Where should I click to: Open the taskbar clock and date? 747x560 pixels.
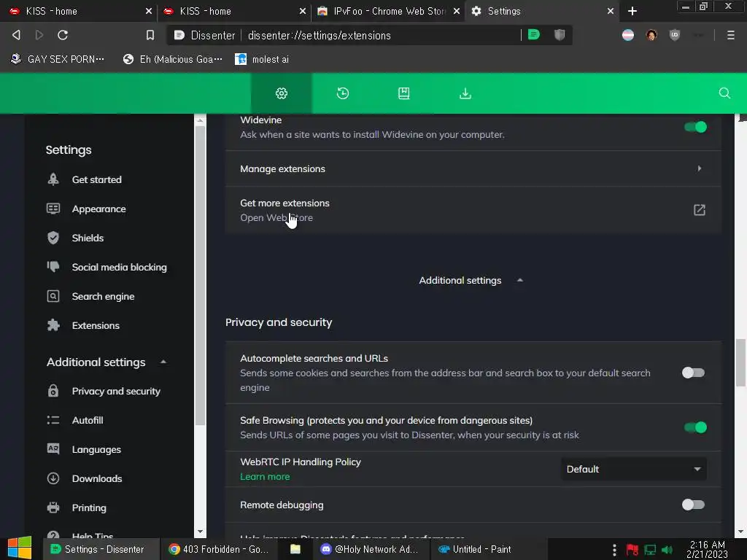(707, 549)
